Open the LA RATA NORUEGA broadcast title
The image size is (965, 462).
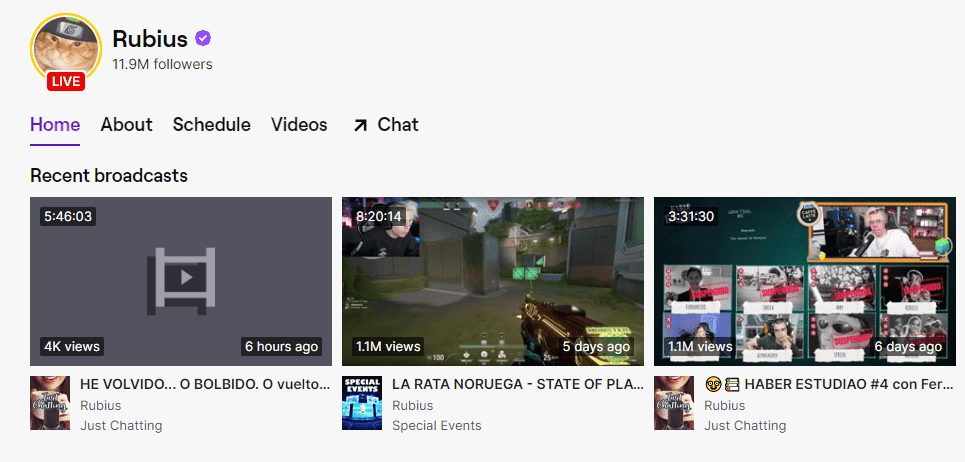(518, 384)
